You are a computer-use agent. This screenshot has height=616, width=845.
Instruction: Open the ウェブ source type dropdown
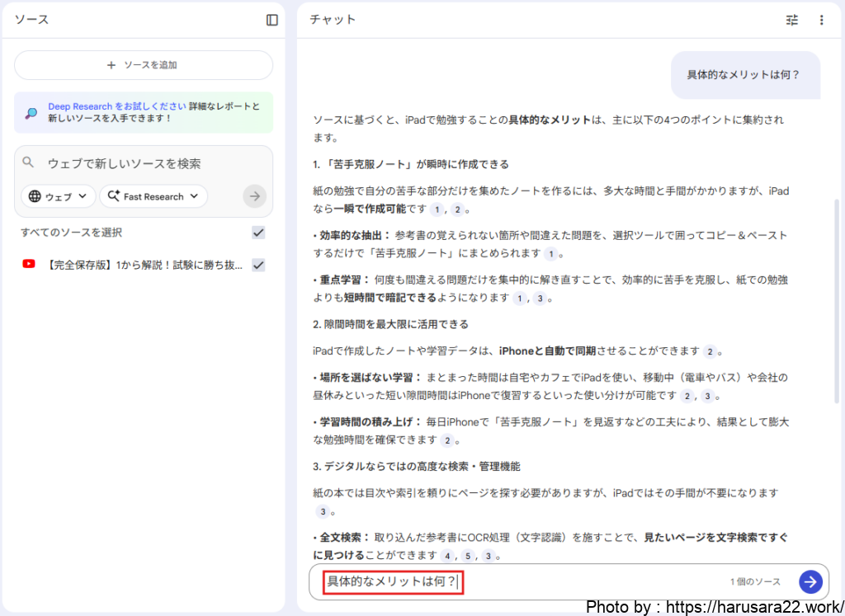(57, 196)
